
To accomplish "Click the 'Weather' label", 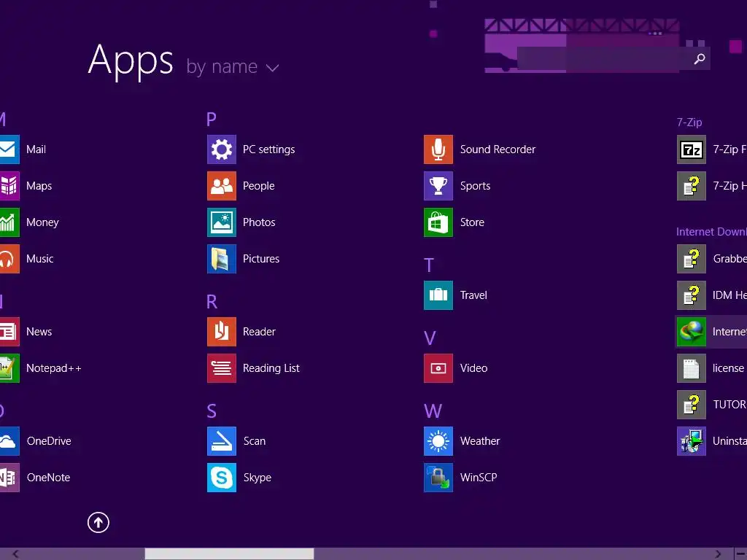I will 480,441.
